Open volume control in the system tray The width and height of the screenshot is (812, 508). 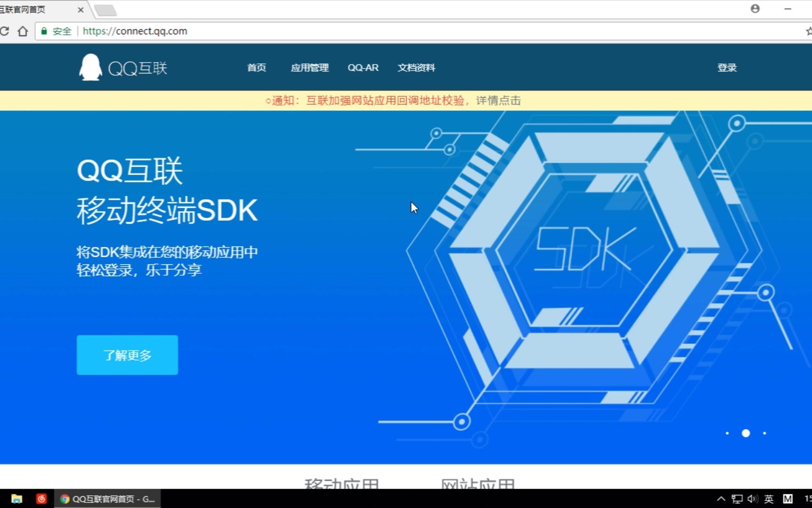752,499
